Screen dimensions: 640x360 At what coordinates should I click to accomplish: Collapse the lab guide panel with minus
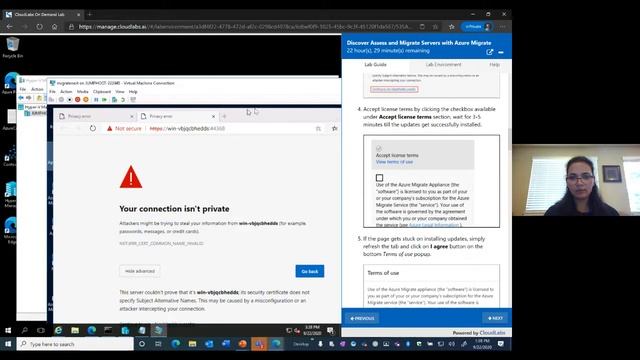[501, 52]
